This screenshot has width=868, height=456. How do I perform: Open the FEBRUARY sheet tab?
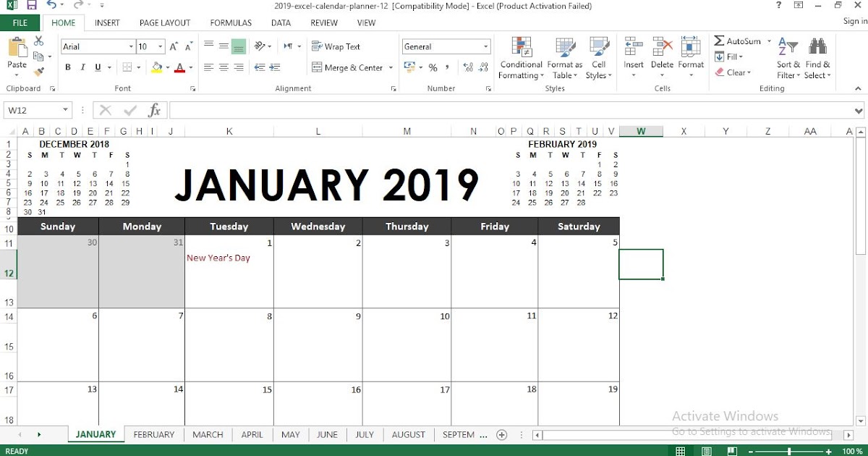(153, 434)
